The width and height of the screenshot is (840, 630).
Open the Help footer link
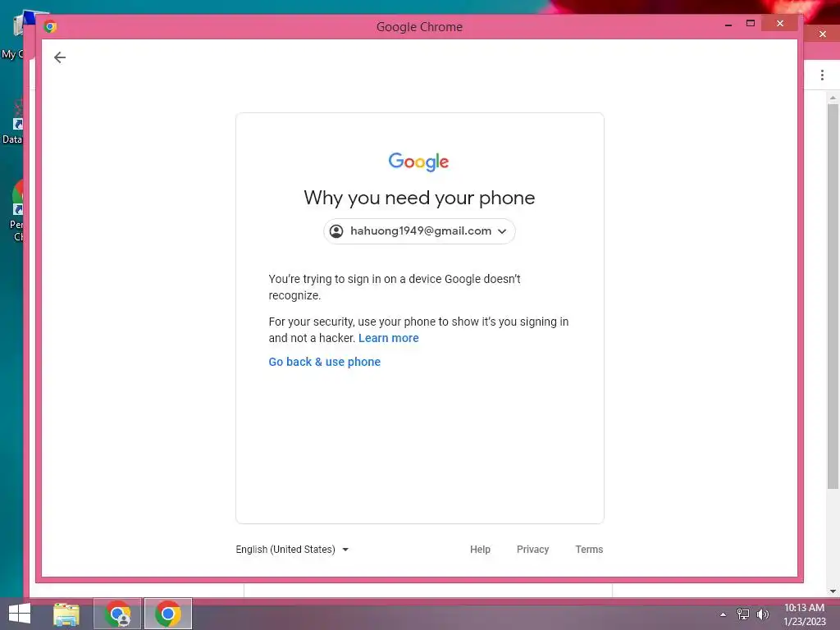click(x=480, y=549)
